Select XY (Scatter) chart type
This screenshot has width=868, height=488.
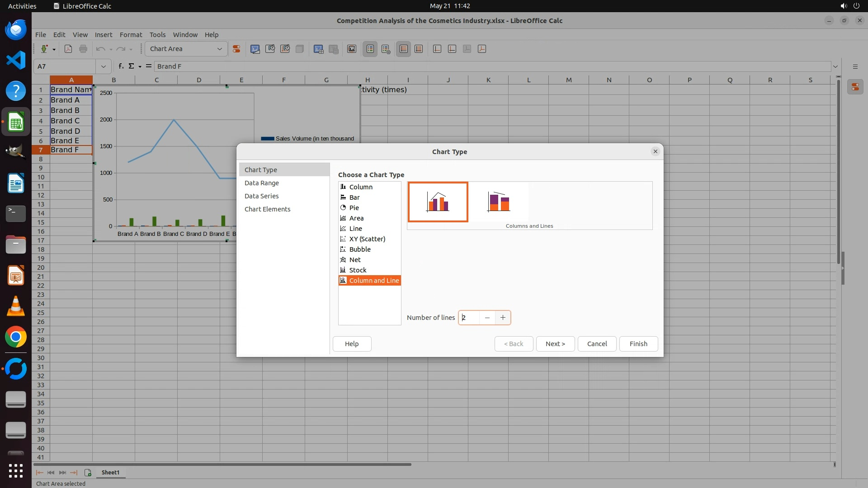pyautogui.click(x=367, y=239)
